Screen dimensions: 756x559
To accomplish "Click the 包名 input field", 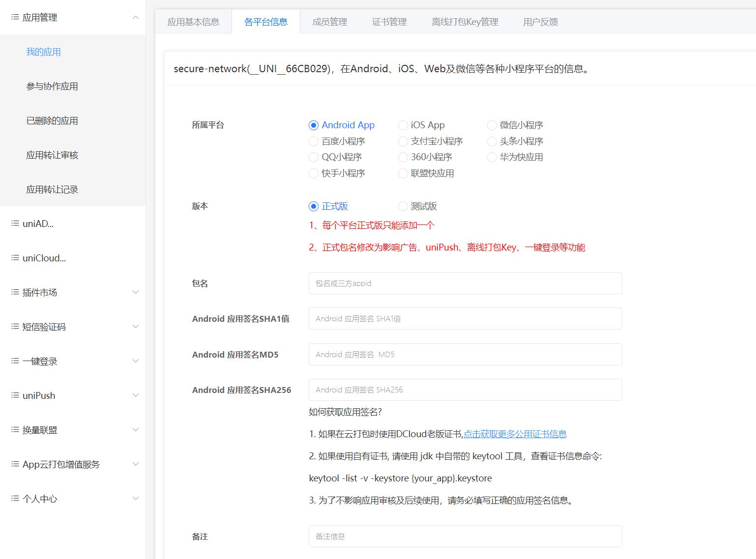I will (x=465, y=283).
